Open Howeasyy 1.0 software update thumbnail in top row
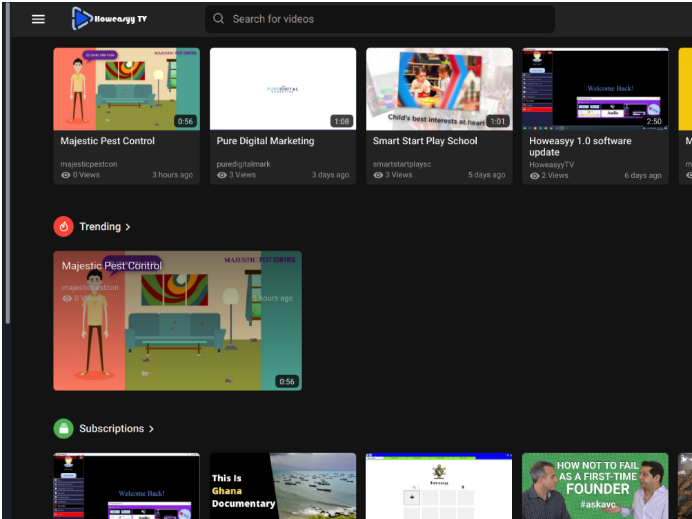 click(x=595, y=89)
